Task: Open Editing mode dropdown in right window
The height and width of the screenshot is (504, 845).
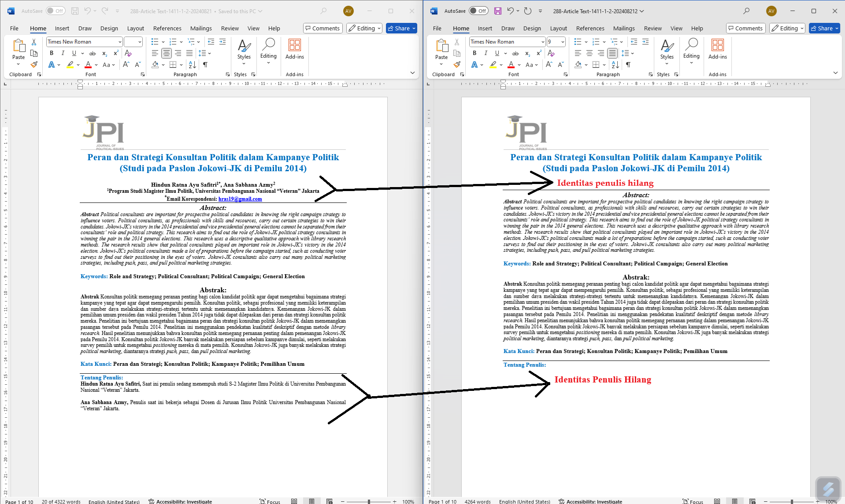Action: [x=787, y=28]
